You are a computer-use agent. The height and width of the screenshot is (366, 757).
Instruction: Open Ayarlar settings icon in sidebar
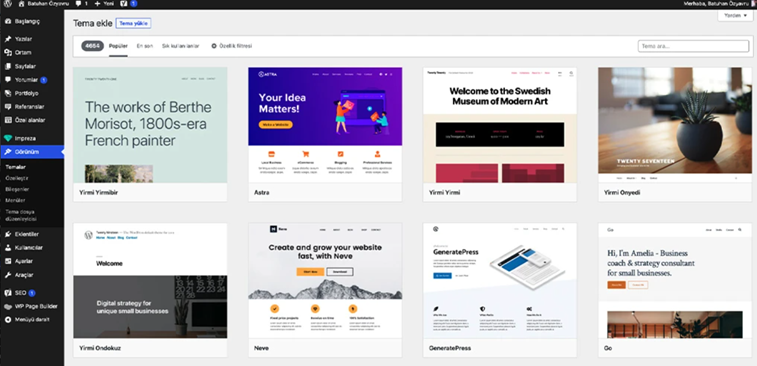[x=8, y=261]
